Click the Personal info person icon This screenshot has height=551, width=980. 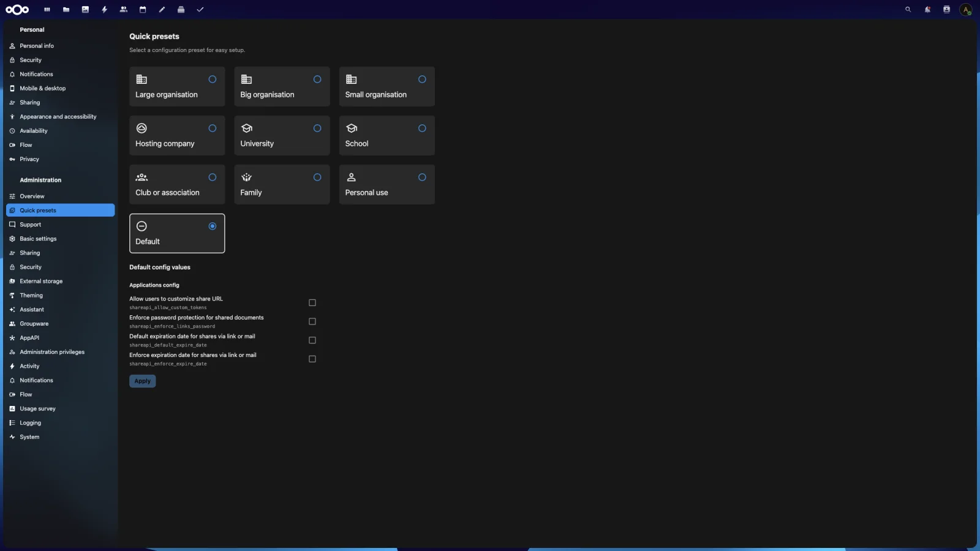pyautogui.click(x=12, y=46)
